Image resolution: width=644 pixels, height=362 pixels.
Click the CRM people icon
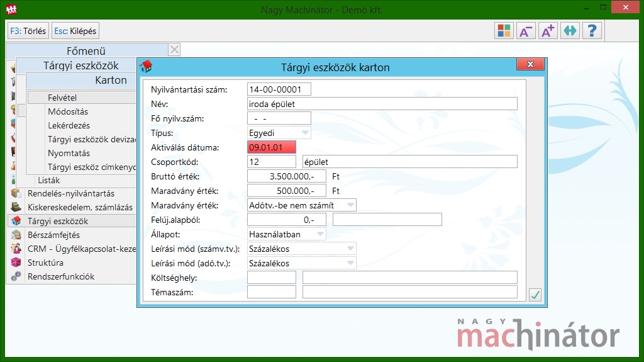pyautogui.click(x=16, y=249)
